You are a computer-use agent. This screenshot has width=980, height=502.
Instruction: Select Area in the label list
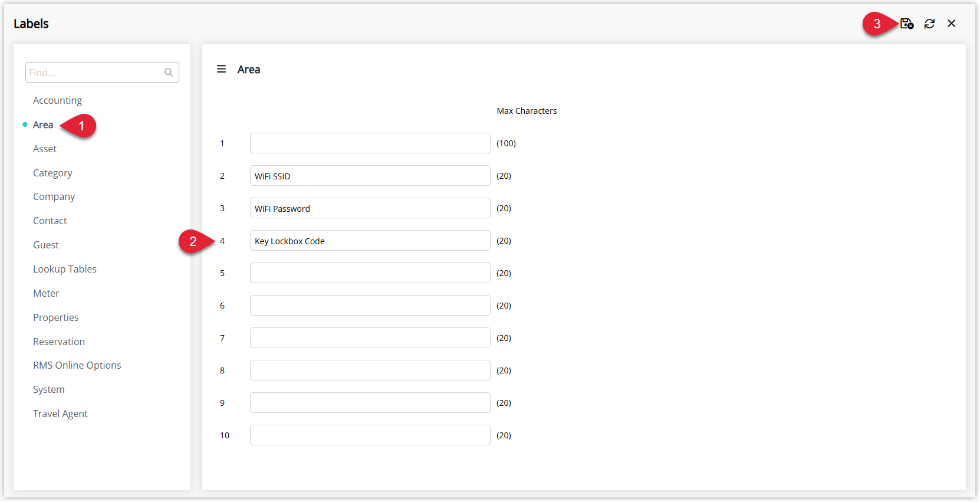point(43,124)
